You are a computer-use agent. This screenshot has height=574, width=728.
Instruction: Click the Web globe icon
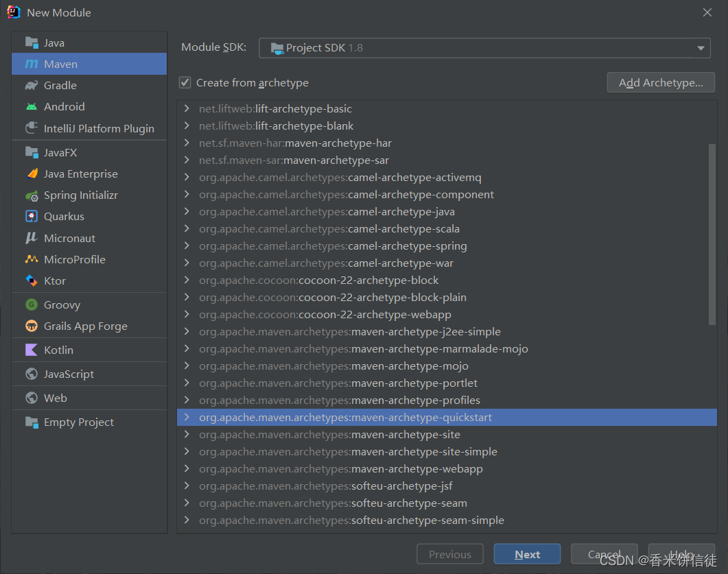click(x=32, y=398)
